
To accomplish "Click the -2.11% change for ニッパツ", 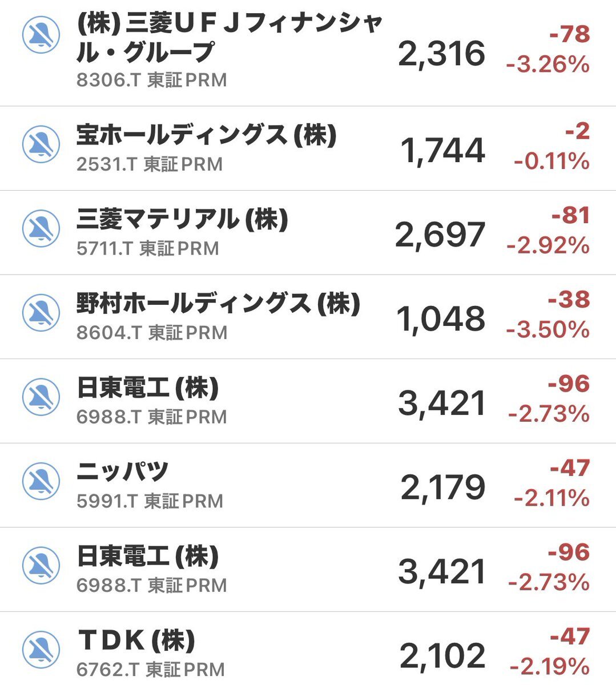I will [551, 498].
